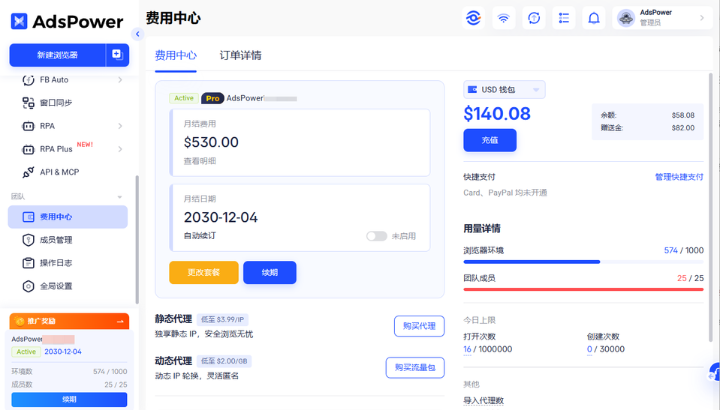Open 操作日志 in the sidebar
The width and height of the screenshot is (720, 410).
pos(68,263)
